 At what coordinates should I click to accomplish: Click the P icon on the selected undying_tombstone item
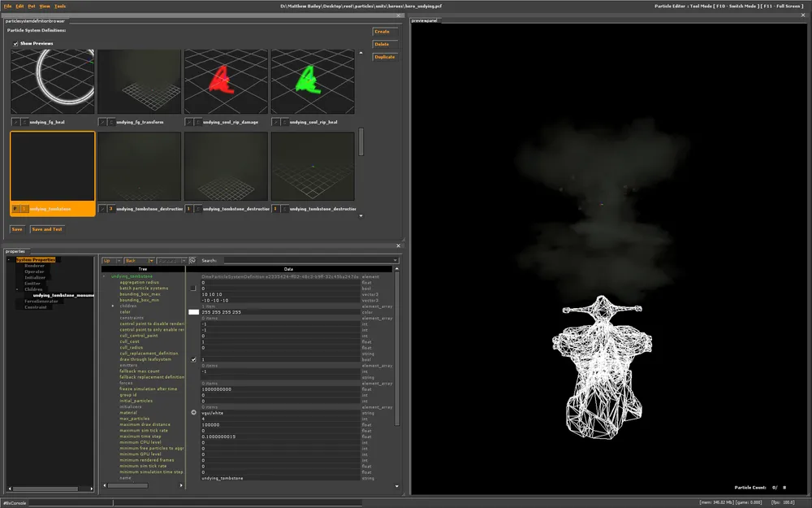pos(15,209)
